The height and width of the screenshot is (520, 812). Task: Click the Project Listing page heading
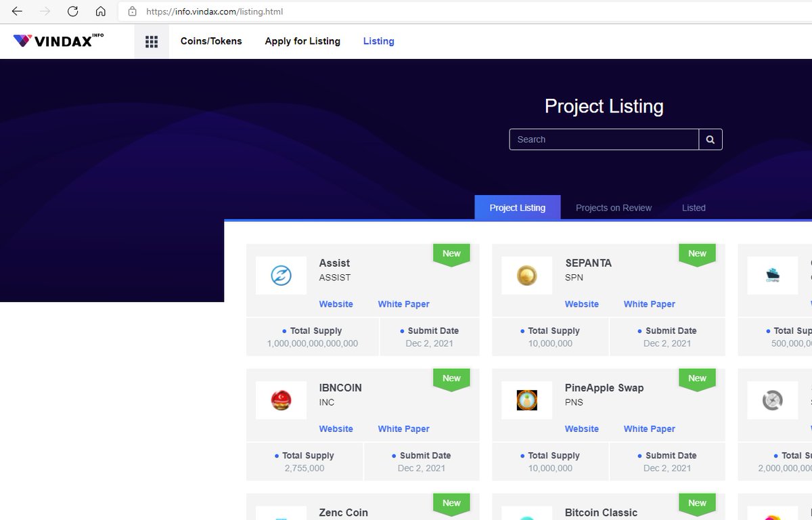click(604, 106)
